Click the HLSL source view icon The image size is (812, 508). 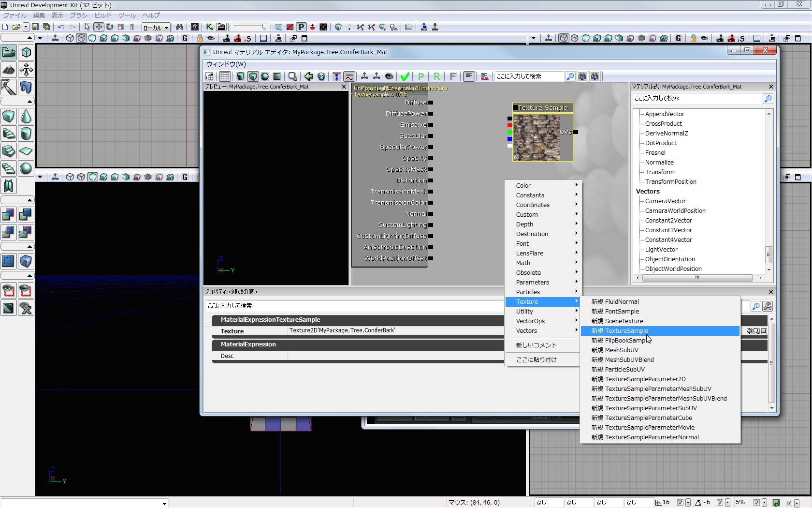[484, 76]
